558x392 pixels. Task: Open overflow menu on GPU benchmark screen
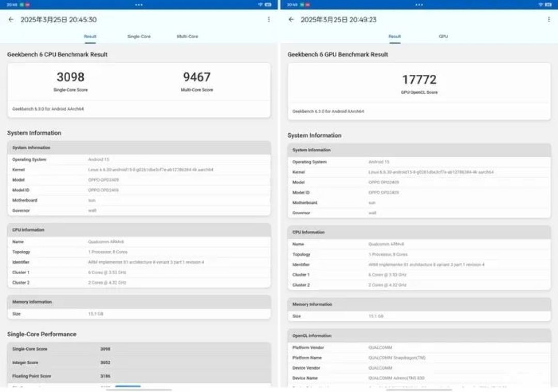pos(549,20)
